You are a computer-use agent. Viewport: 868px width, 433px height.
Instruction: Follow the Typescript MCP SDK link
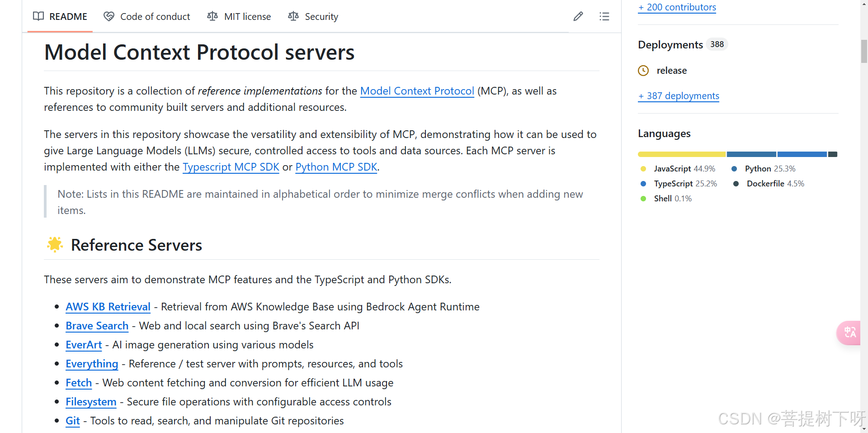pos(231,167)
